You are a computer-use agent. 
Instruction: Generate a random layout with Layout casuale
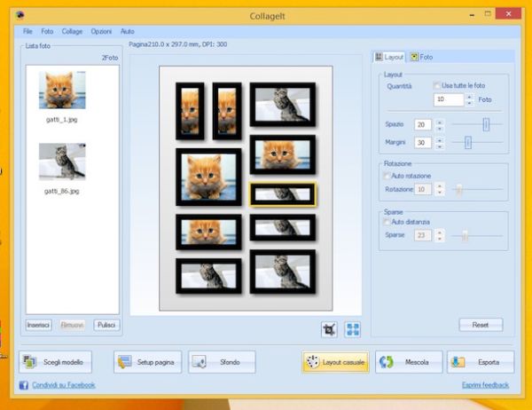[334, 362]
